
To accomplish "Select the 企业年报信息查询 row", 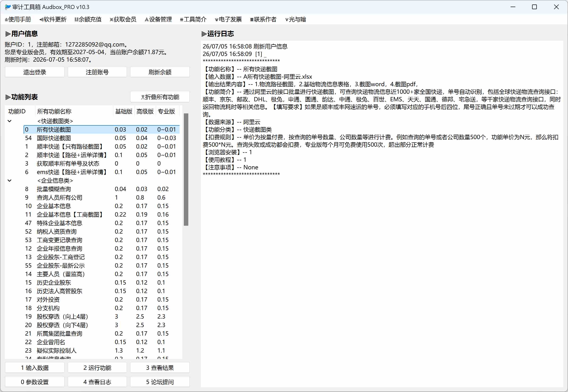I will (x=101, y=249).
